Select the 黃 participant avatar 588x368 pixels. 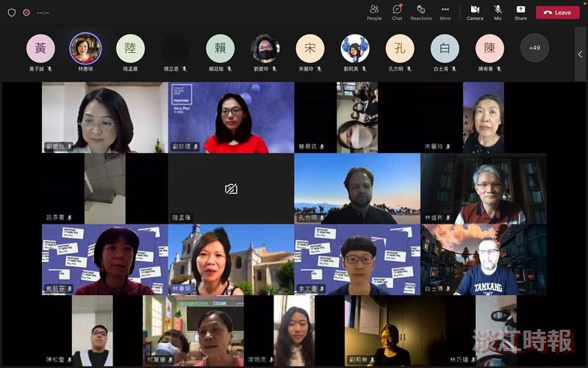pyautogui.click(x=40, y=48)
